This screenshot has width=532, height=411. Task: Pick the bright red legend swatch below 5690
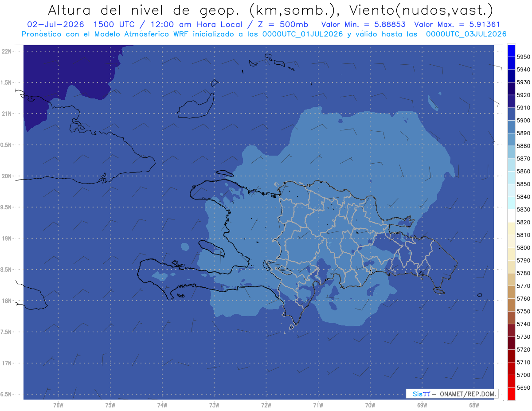(511, 394)
